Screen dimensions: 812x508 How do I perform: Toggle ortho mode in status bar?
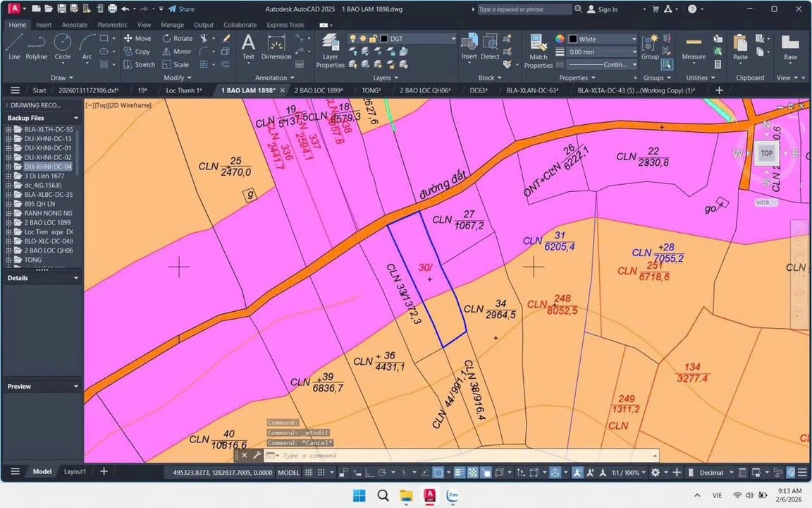point(369,472)
